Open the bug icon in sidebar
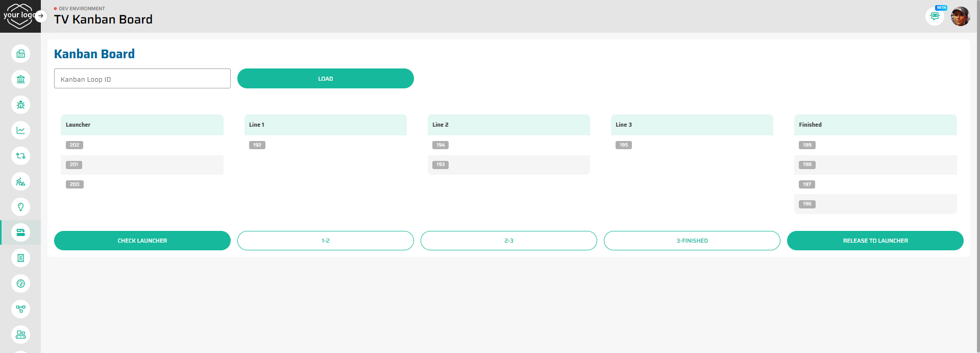This screenshot has height=353, width=980. [20, 105]
